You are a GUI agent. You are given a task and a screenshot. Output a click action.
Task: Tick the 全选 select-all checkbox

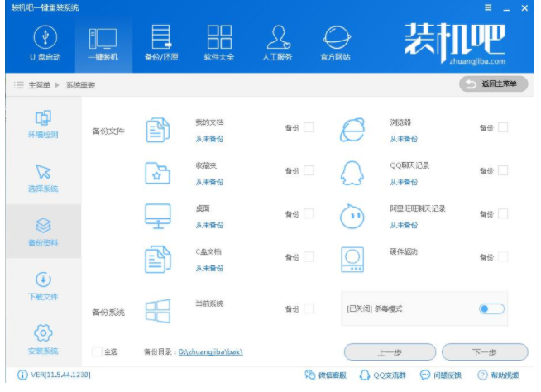98,351
